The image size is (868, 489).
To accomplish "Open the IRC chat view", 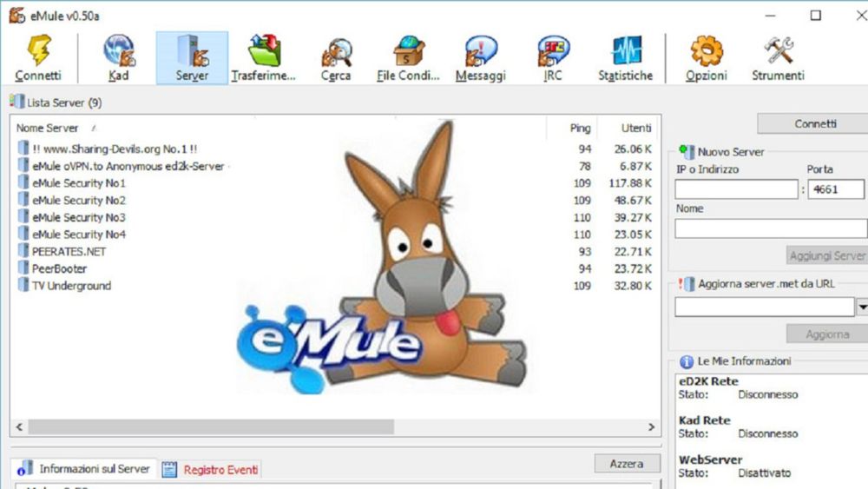I will 553,57.
